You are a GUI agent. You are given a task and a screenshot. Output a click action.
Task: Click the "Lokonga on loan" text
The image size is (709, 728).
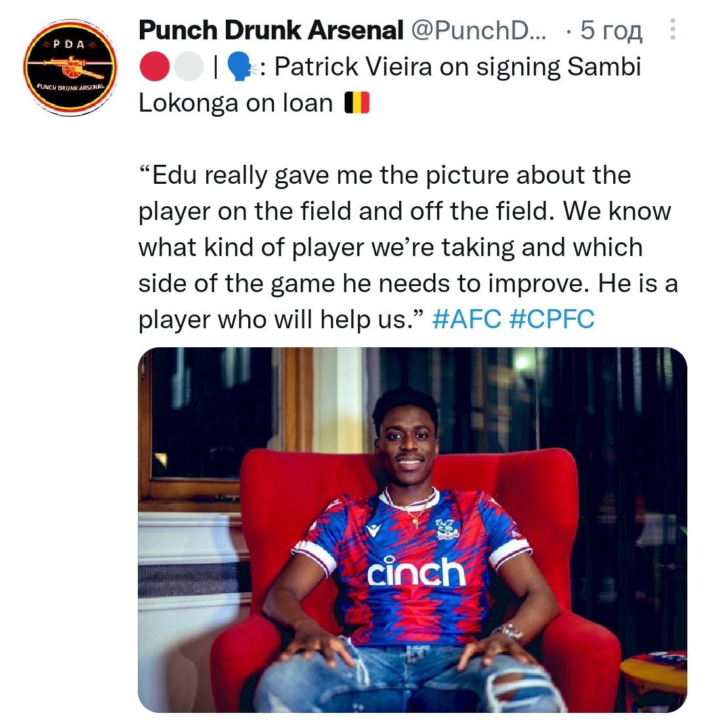pos(236,104)
